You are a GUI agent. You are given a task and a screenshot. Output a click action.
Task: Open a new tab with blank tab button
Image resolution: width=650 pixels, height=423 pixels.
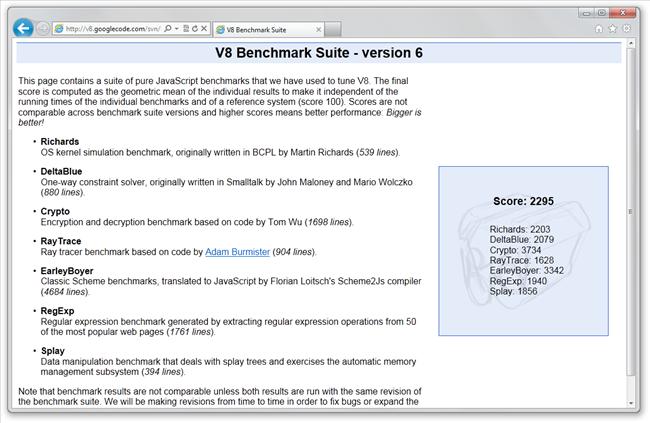point(333,29)
